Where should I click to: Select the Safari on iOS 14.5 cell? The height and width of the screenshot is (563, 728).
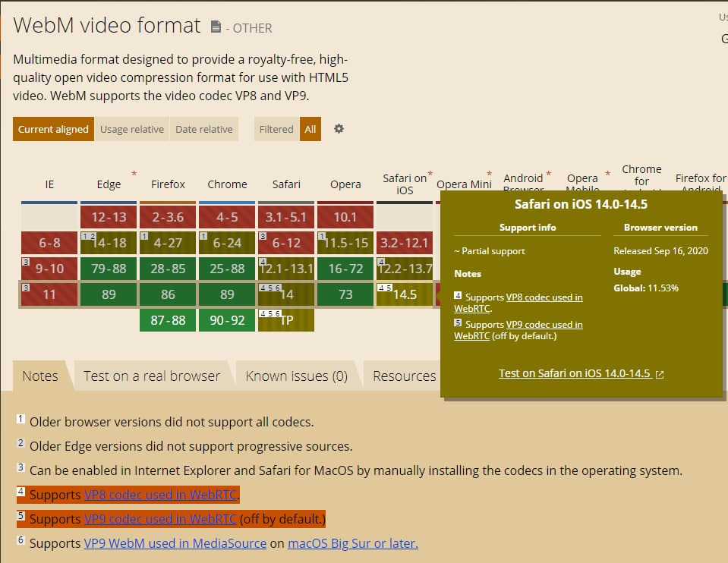point(405,294)
